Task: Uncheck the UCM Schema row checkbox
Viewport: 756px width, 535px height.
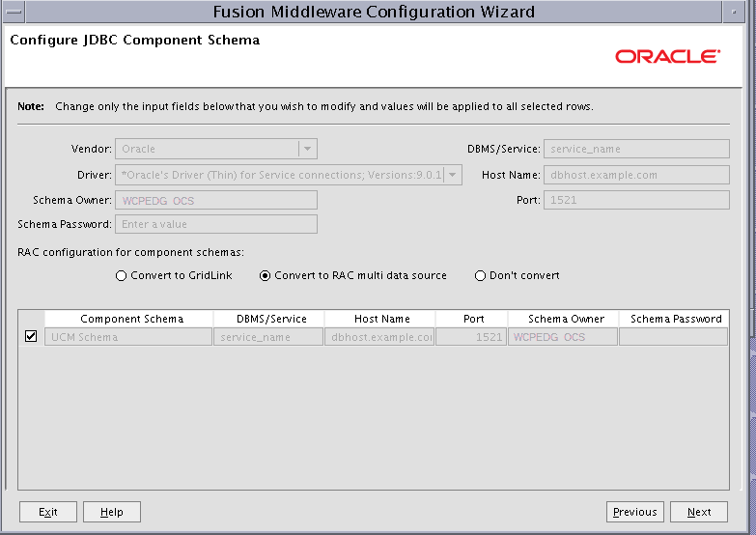Action: pyautogui.click(x=31, y=336)
